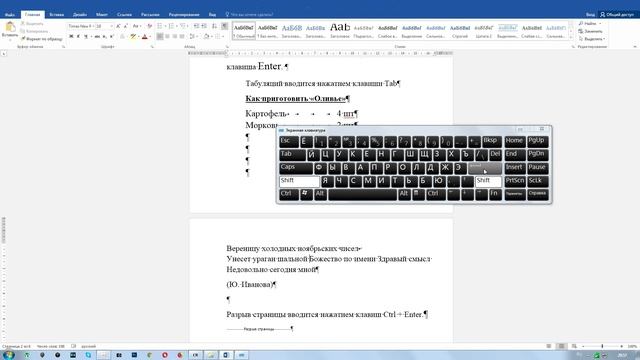This screenshot has width=640, height=360.
Task: Click the Home key on on-screen keyboard
Action: tap(514, 141)
